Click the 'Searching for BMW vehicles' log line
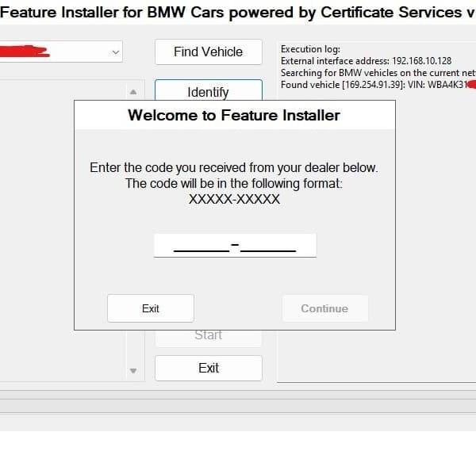Viewport: 476px width, 451px height. (x=378, y=73)
